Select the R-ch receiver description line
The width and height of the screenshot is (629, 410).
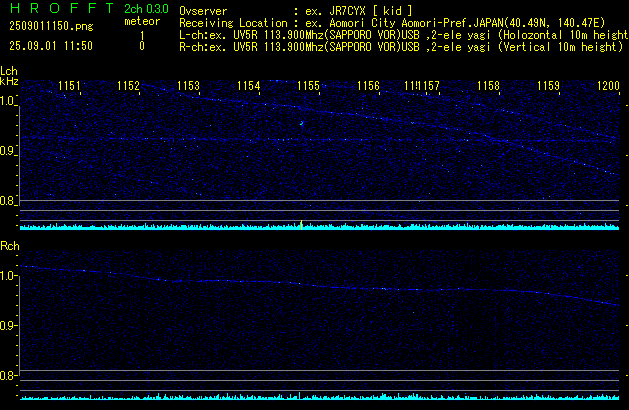click(x=401, y=47)
